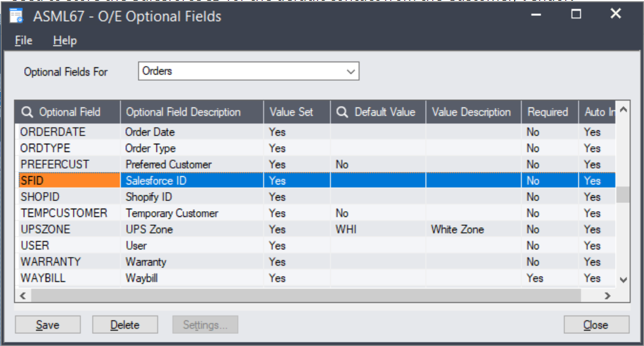
Task: Click the Delete button
Action: tap(125, 325)
